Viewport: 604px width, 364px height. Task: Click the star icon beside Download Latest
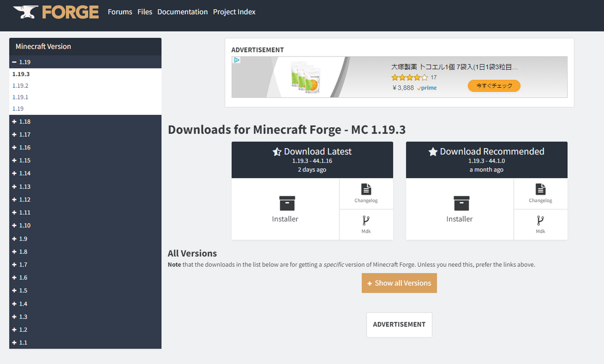276,151
